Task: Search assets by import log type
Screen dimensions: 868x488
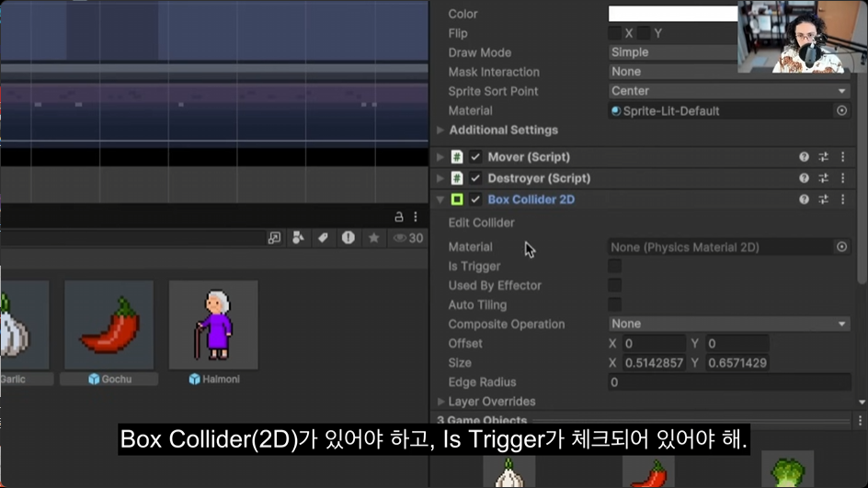Action: (x=348, y=238)
